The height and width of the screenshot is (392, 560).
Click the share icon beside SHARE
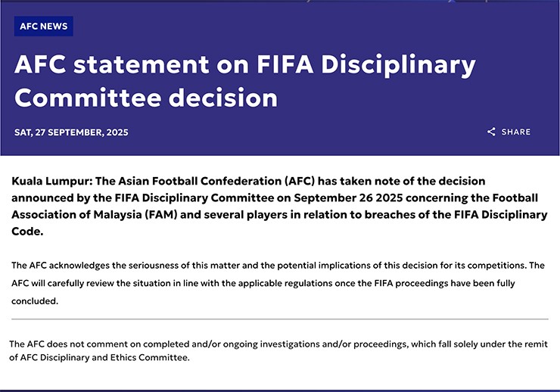pos(491,132)
